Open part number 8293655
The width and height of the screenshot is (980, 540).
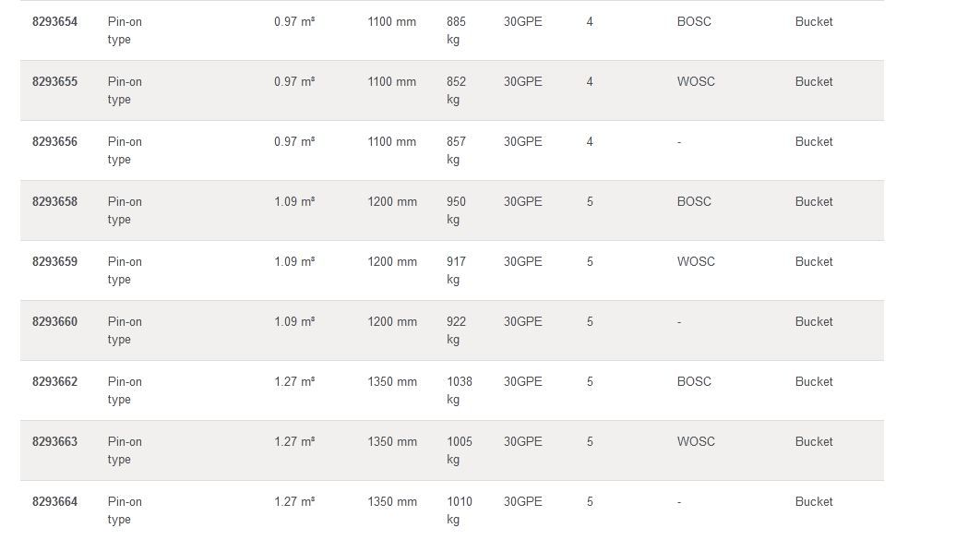tap(54, 81)
